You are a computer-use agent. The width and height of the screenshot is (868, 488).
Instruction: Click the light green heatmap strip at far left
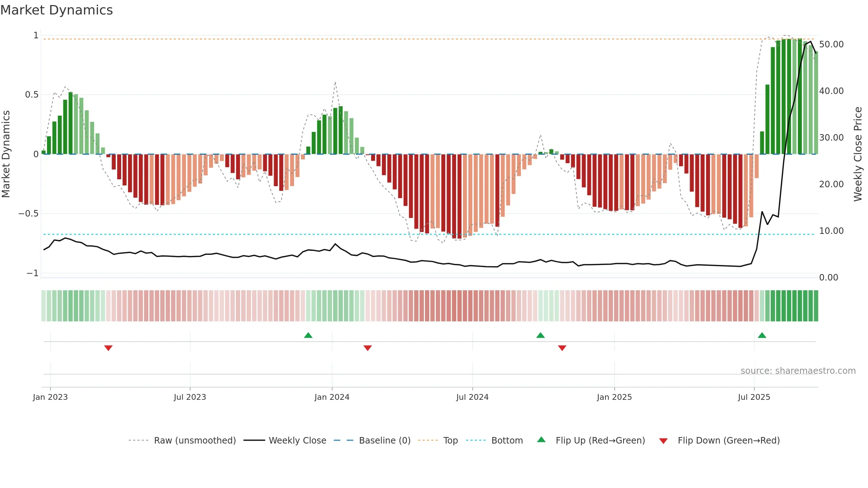coord(43,306)
